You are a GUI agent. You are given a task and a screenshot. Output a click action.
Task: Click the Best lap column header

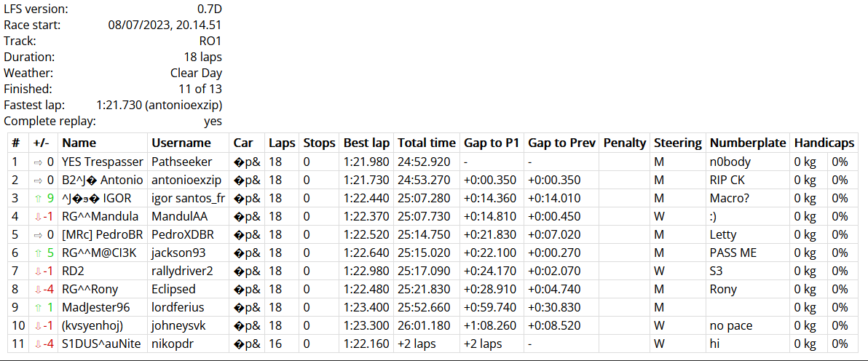coord(366,143)
